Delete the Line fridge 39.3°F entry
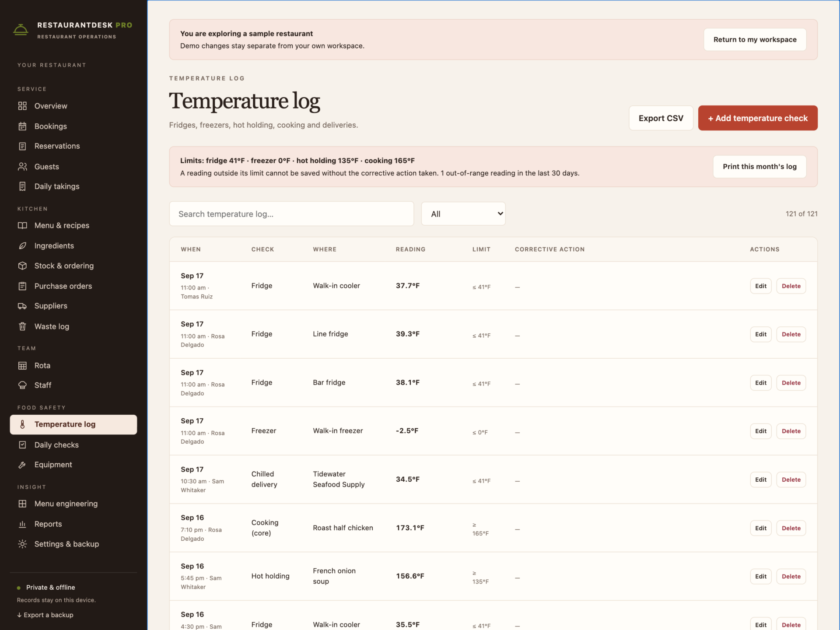The image size is (840, 630). [791, 334]
